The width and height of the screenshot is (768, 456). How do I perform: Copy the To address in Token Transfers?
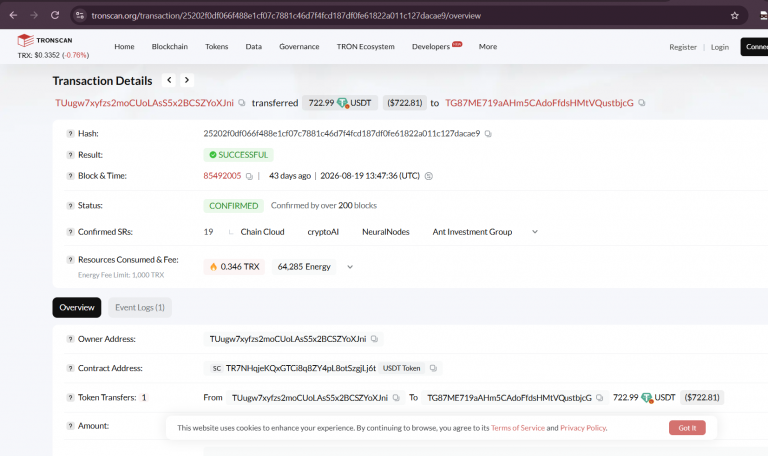(600, 398)
